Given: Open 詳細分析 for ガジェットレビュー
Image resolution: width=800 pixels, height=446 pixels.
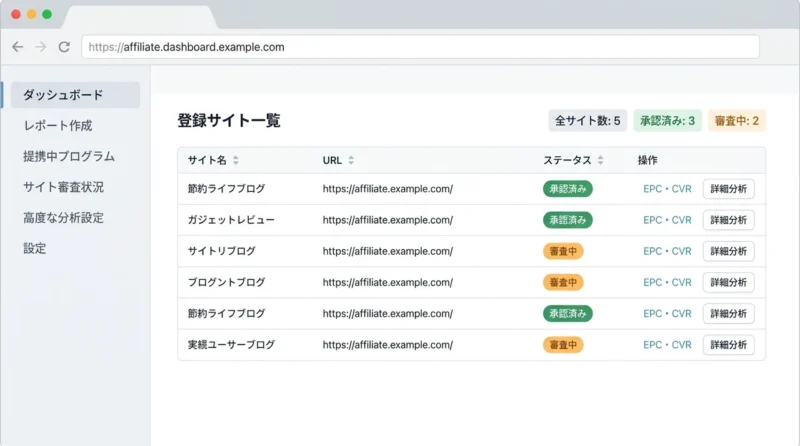Looking at the screenshot, I should click(729, 220).
